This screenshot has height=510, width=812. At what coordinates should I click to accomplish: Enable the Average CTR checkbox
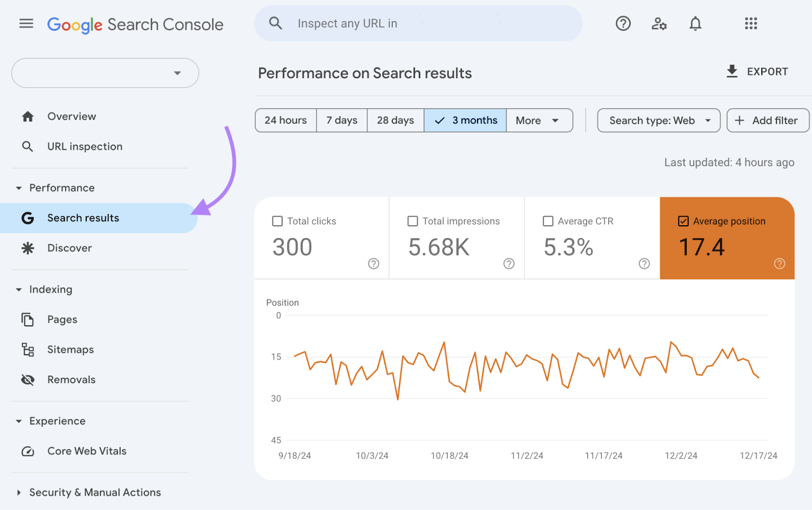548,221
